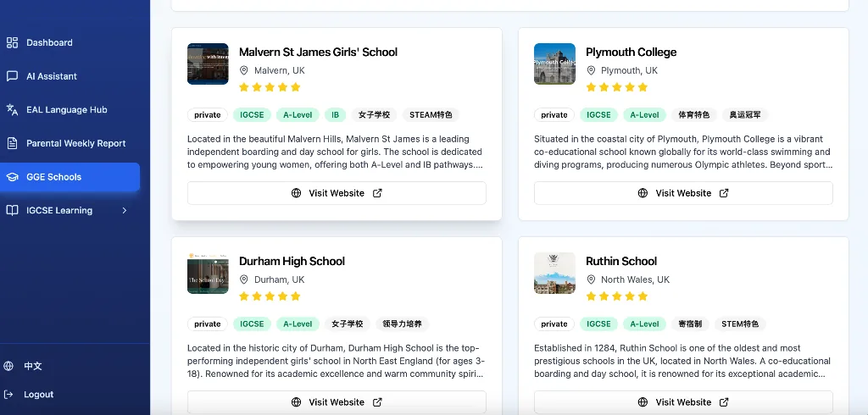The height and width of the screenshot is (415, 868).
Task: Click the STEM特色 tag on Ruthin School
Action: (740, 324)
